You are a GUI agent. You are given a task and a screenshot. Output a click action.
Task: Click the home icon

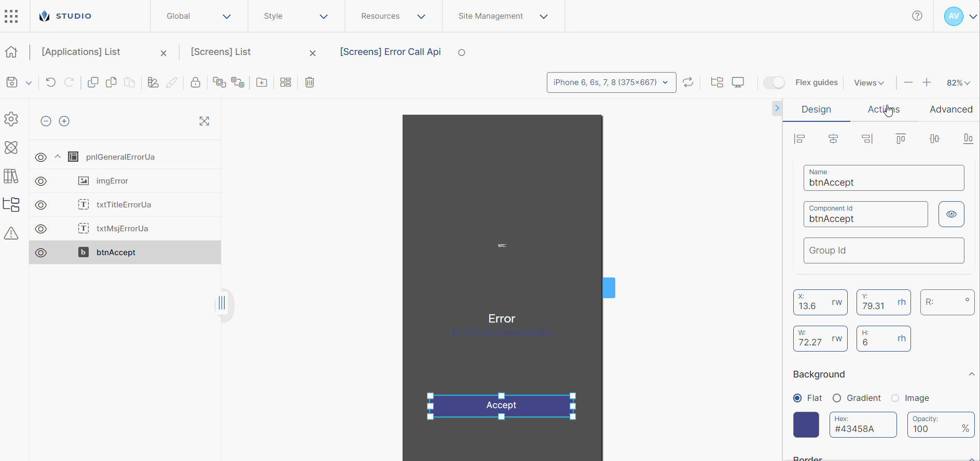click(x=11, y=52)
